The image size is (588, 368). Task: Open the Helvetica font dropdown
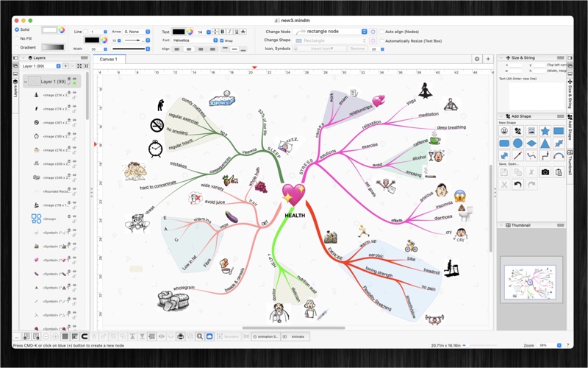[195, 40]
